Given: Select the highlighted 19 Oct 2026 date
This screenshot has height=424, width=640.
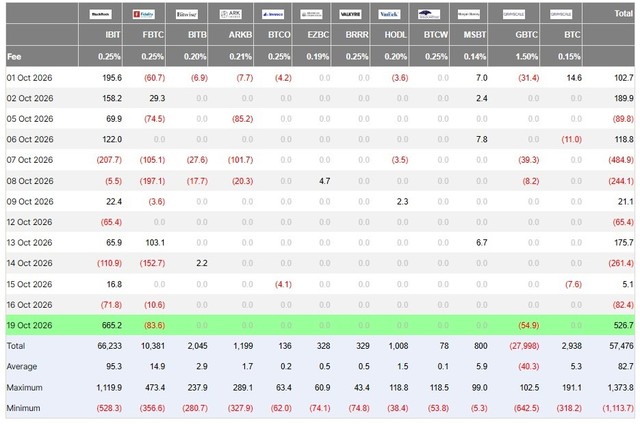Looking at the screenshot, I should click(29, 325).
